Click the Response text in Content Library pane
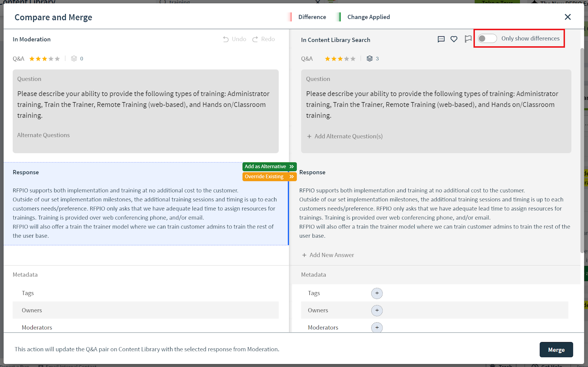The width and height of the screenshot is (588, 367). pyautogui.click(x=435, y=213)
